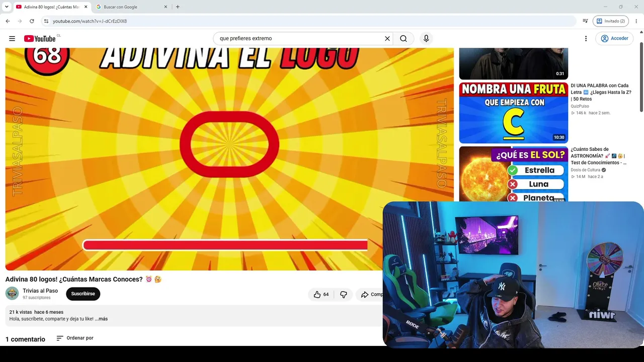View site information icon in address bar
The height and width of the screenshot is (362, 644).
(46, 21)
